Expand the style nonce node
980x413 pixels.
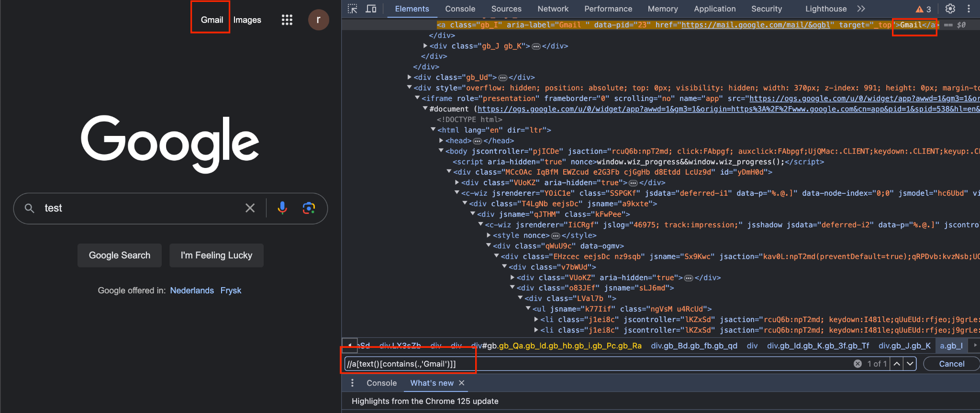tap(489, 235)
